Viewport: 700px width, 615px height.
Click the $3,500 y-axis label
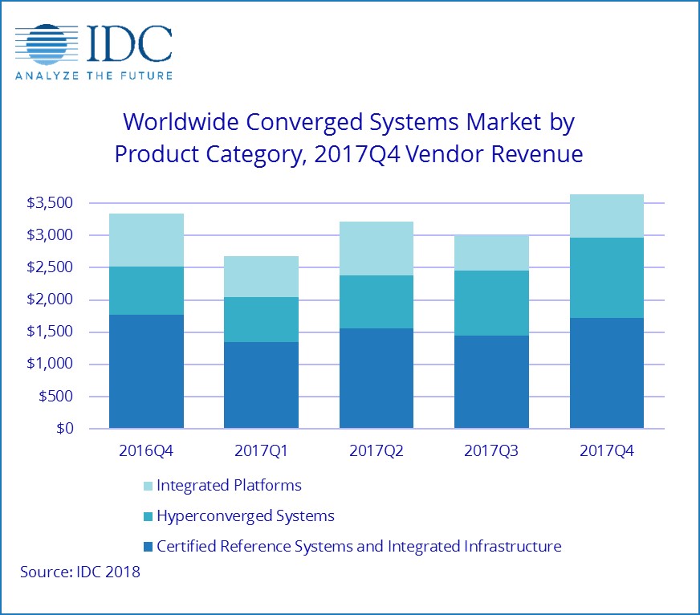click(x=50, y=203)
